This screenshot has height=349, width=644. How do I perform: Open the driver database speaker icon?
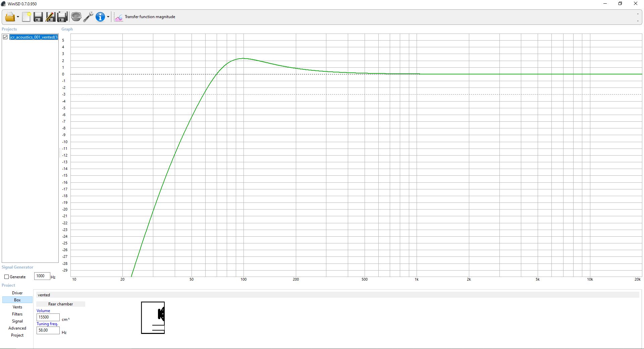pos(76,17)
